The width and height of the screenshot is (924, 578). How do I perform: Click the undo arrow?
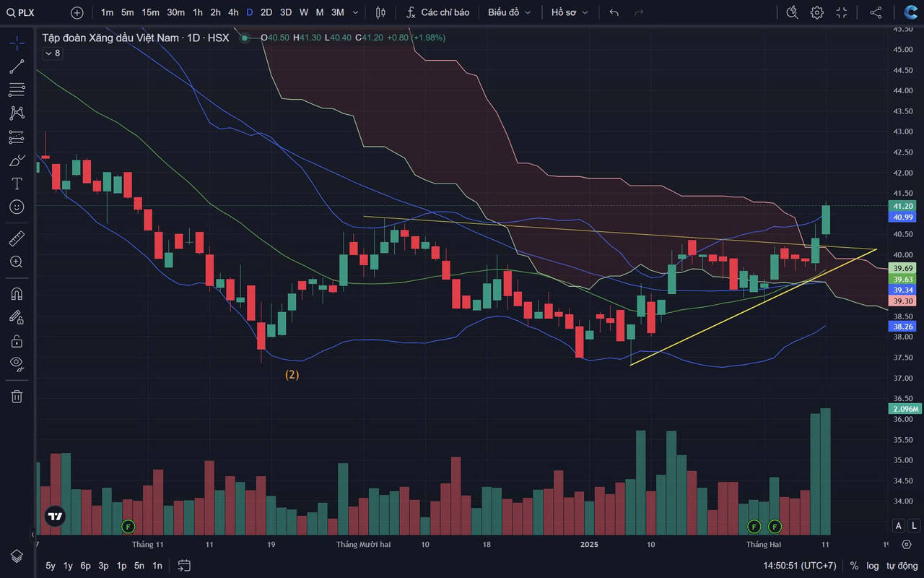614,12
